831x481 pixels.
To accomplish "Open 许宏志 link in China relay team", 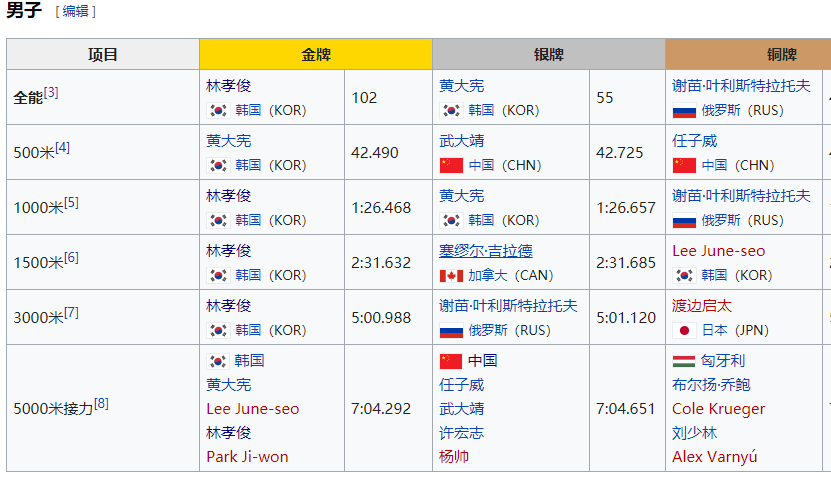I will [461, 433].
